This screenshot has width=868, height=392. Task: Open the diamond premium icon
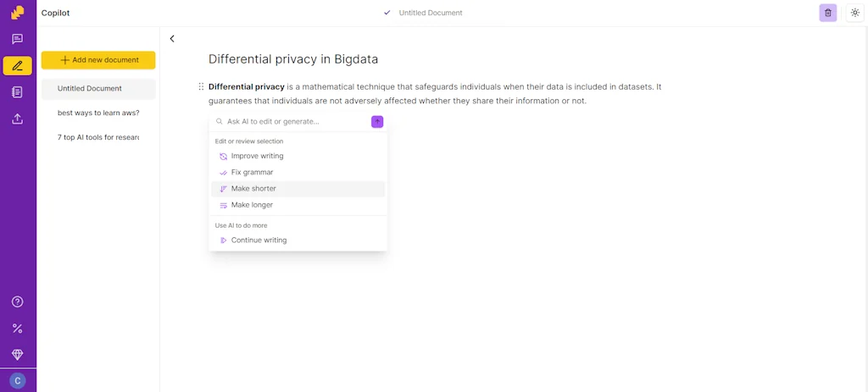[17, 355]
